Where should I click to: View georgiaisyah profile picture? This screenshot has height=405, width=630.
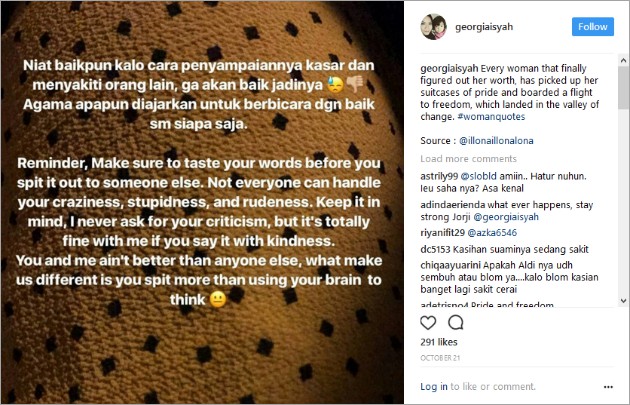pyautogui.click(x=434, y=27)
